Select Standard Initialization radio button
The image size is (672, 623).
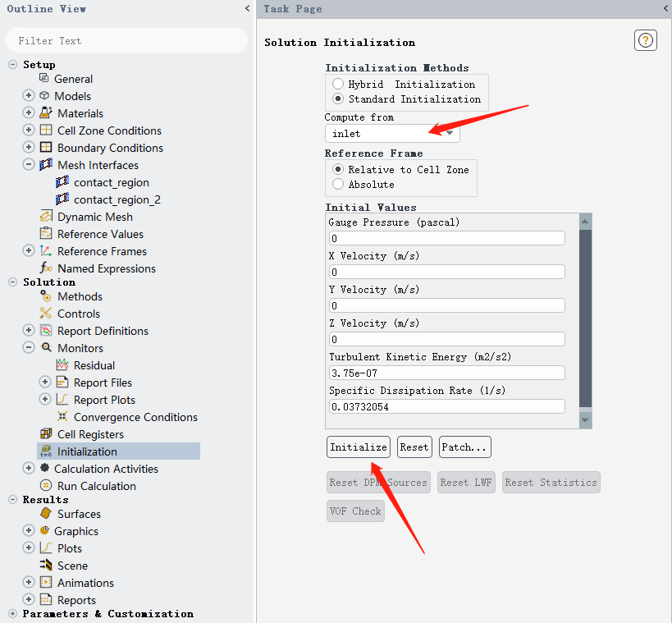coord(338,99)
